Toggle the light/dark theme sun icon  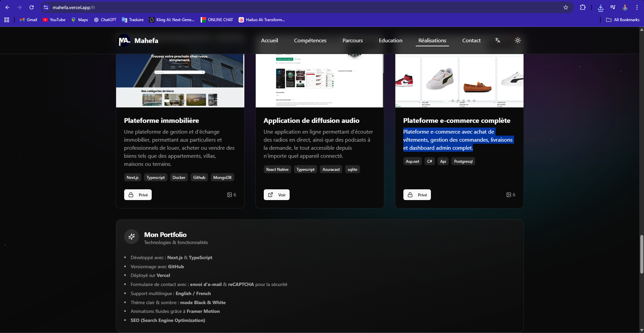(x=517, y=40)
